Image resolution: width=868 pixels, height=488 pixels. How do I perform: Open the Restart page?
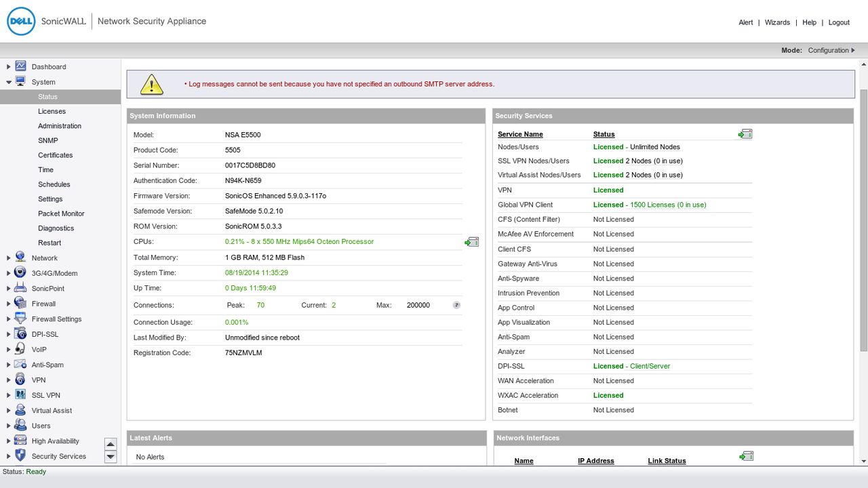(x=50, y=243)
